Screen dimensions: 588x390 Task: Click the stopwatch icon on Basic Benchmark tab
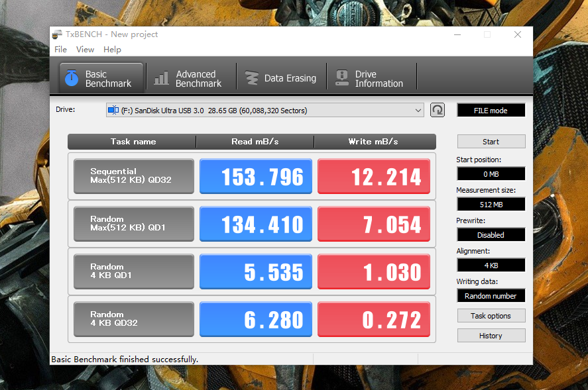(x=71, y=78)
